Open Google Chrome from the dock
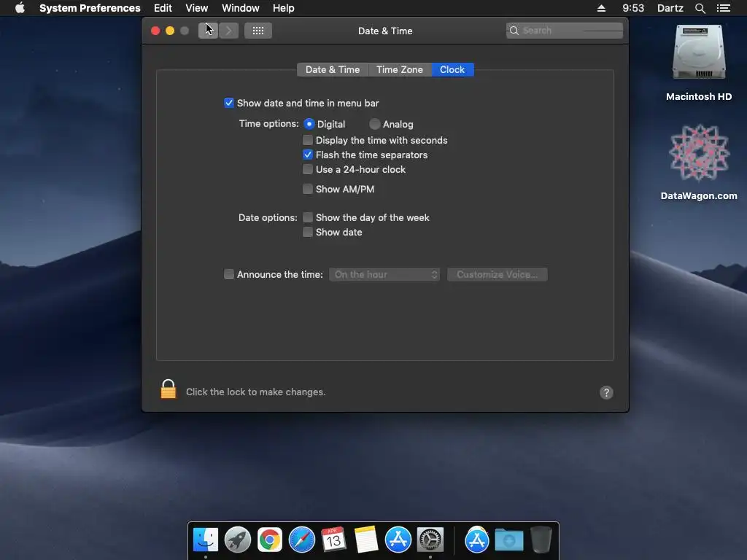Viewport: 747px width, 560px height. [x=270, y=540]
